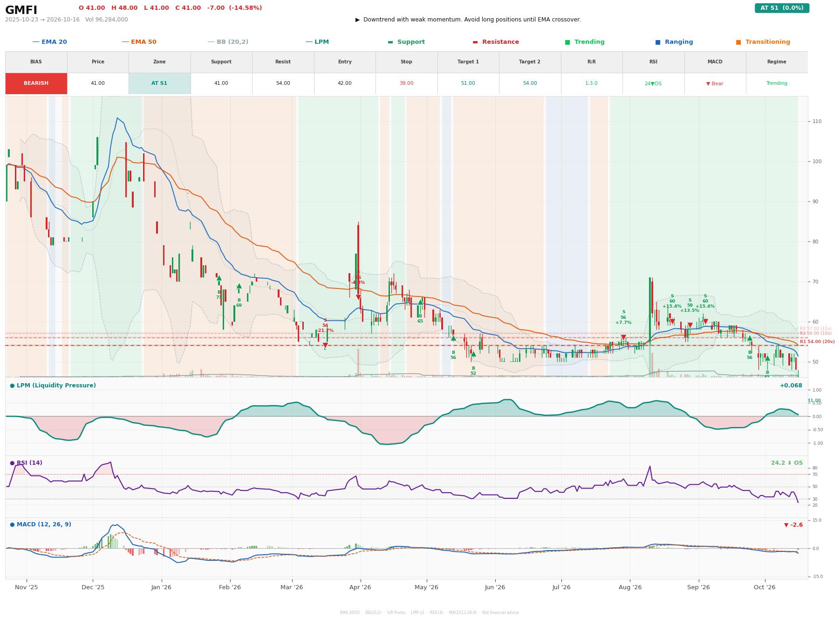Click the MACD cell showing Bear
Image resolution: width=840 pixels, height=620 pixels.
715,83
